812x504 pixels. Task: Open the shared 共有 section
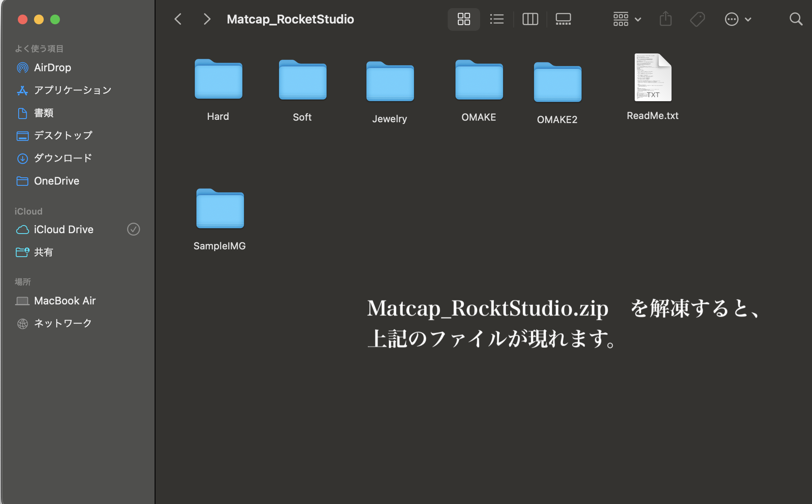[44, 252]
